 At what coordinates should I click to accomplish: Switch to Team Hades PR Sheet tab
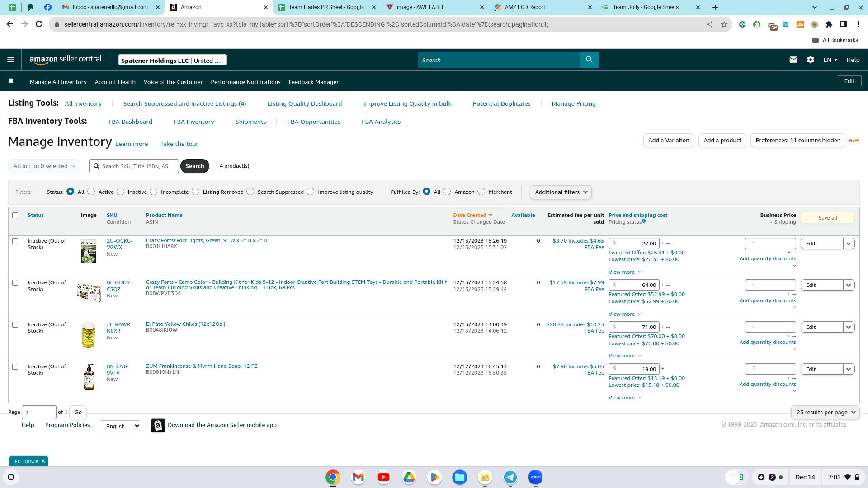[x=326, y=7]
